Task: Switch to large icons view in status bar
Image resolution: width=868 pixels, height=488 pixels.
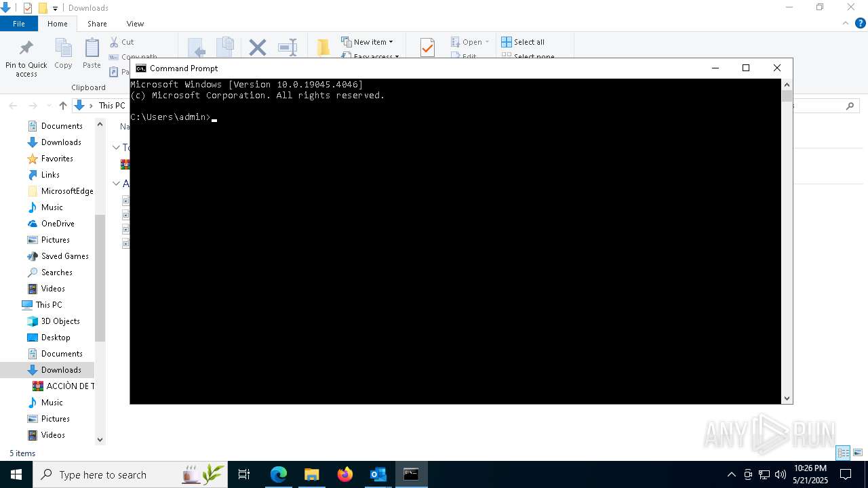Action: (858, 453)
